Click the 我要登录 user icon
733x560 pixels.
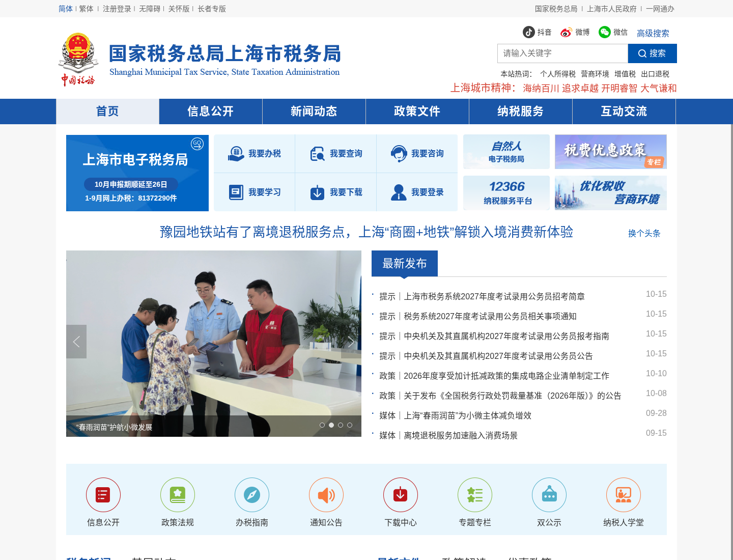(399, 192)
